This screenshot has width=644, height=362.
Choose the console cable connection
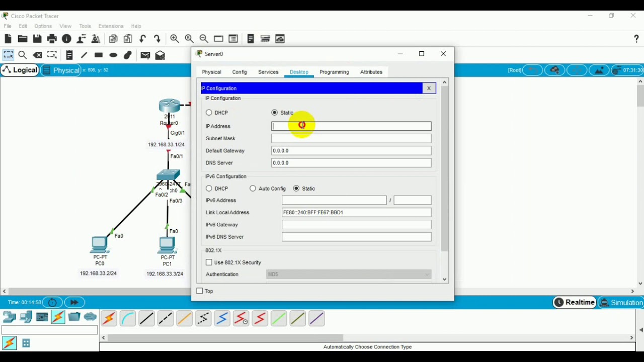point(128,318)
